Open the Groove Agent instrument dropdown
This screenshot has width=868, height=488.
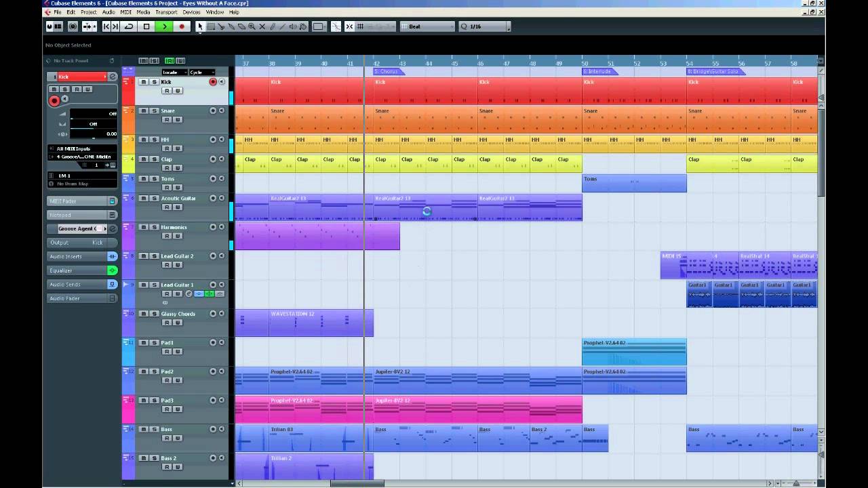coord(83,228)
